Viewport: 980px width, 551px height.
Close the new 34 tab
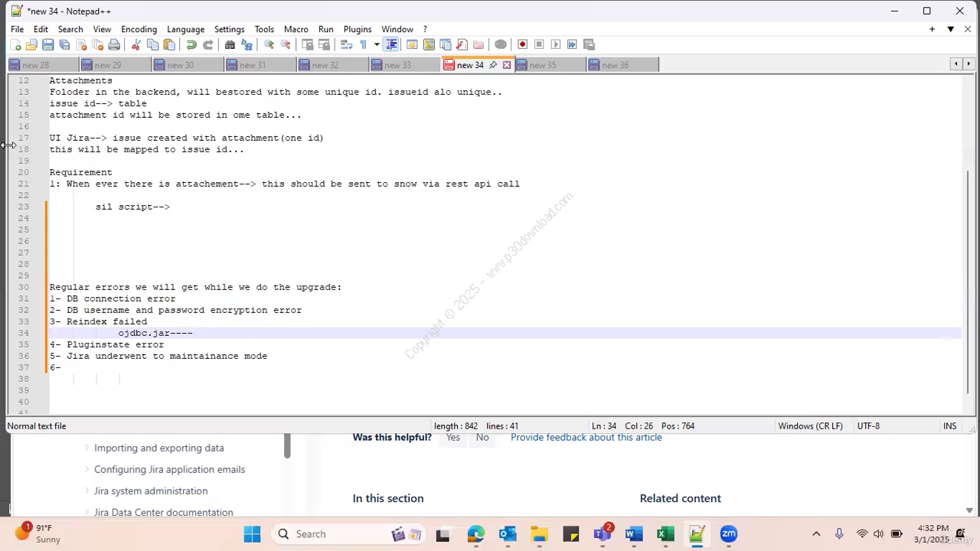click(x=506, y=65)
